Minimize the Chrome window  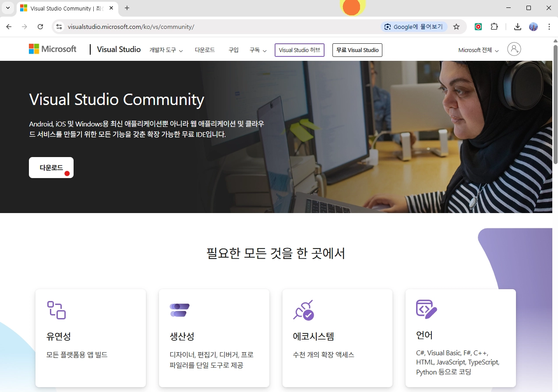508,8
